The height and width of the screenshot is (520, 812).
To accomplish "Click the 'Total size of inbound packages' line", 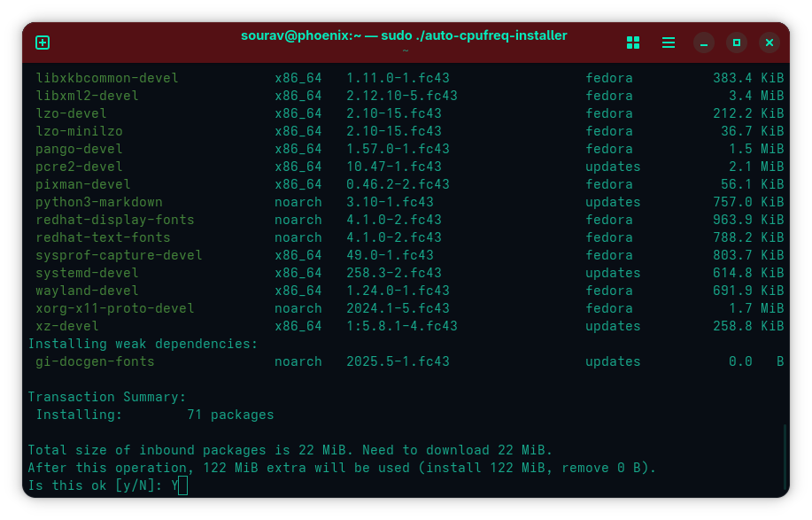I will tap(290, 450).
